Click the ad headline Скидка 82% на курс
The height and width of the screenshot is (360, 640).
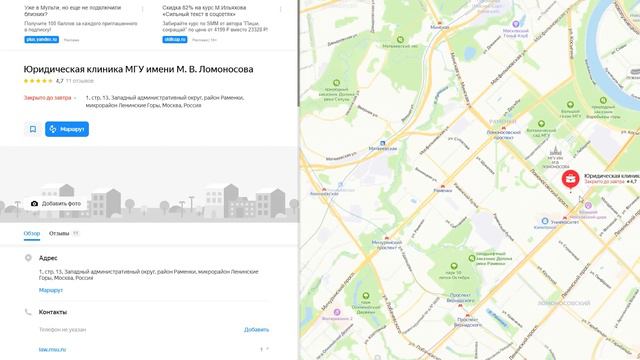[204, 11]
